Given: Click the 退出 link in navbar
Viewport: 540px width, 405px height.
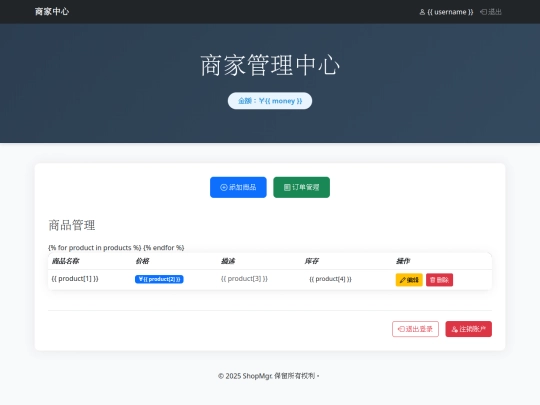Looking at the screenshot, I should click(x=491, y=12).
